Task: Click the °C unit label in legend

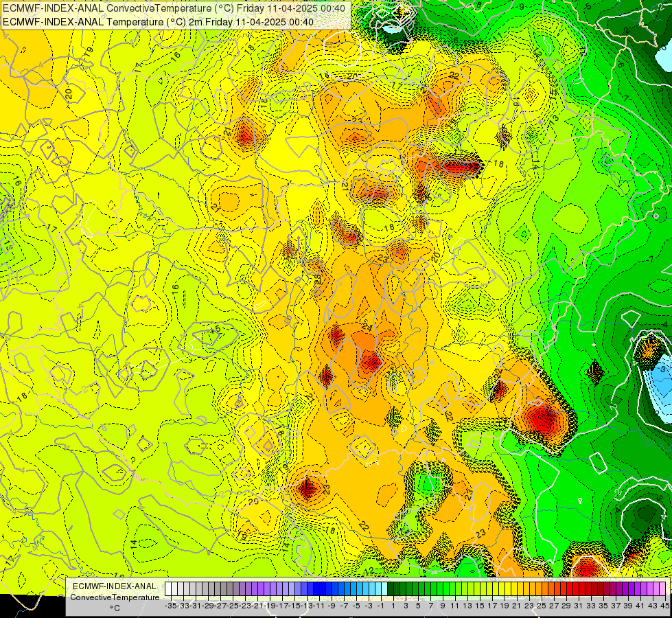Action: [x=115, y=608]
